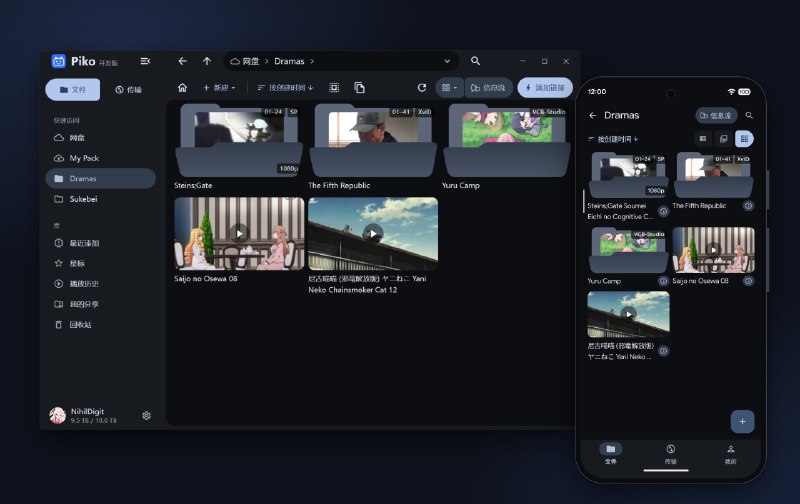Viewport: 800px width, 504px height.
Task: Play Saijo no Osewa 08 on phone
Action: tap(713, 250)
